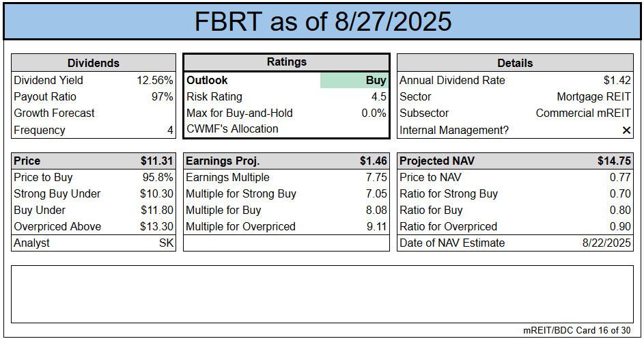This screenshot has height=339, width=644.
Task: Click inside the empty notes box
Action: coord(322,294)
